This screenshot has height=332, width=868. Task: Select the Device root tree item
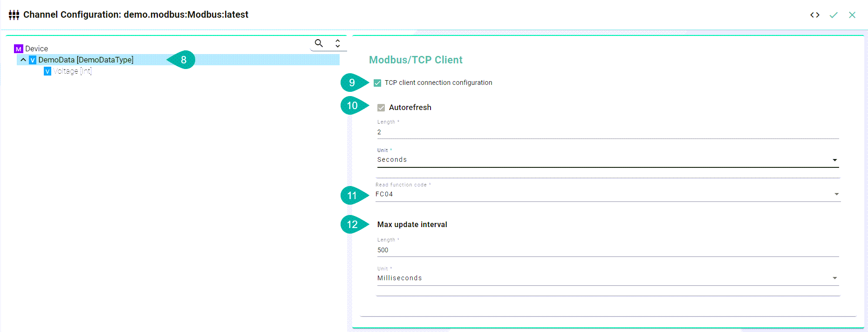point(36,49)
